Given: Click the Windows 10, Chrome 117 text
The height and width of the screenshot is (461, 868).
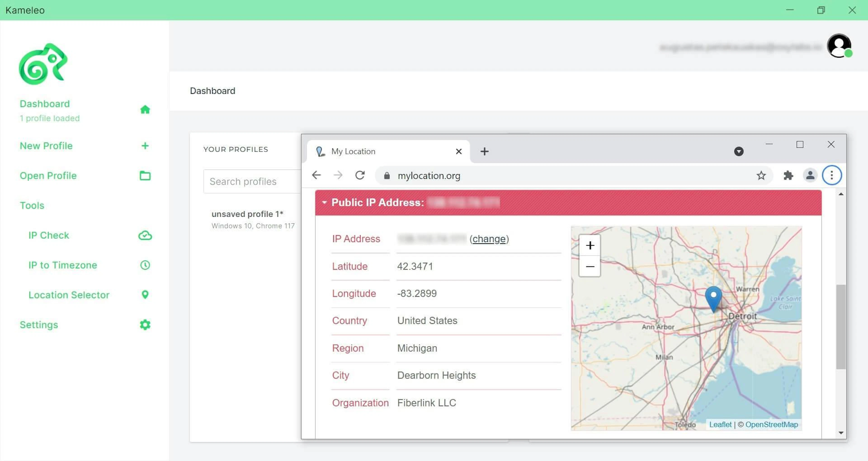Looking at the screenshot, I should (x=253, y=226).
